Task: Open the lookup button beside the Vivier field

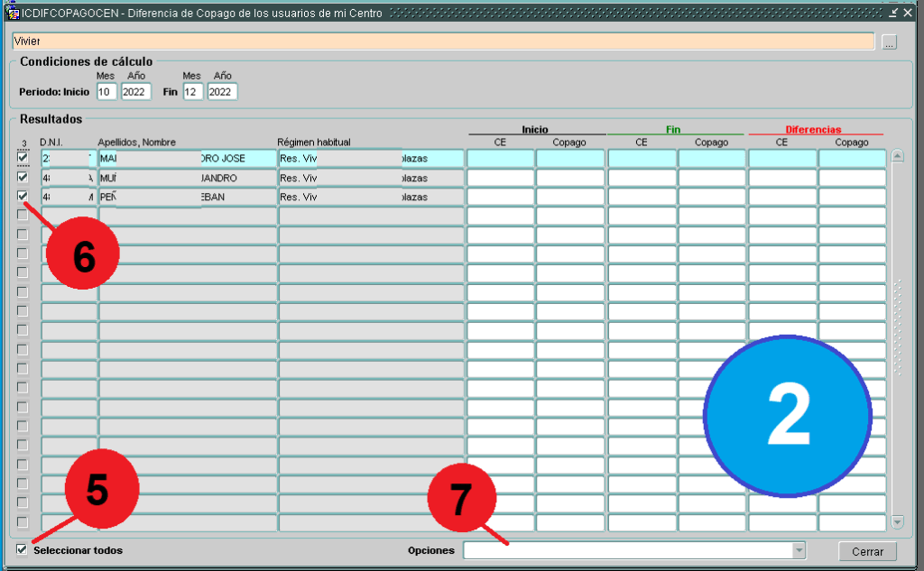Action: 889,41
